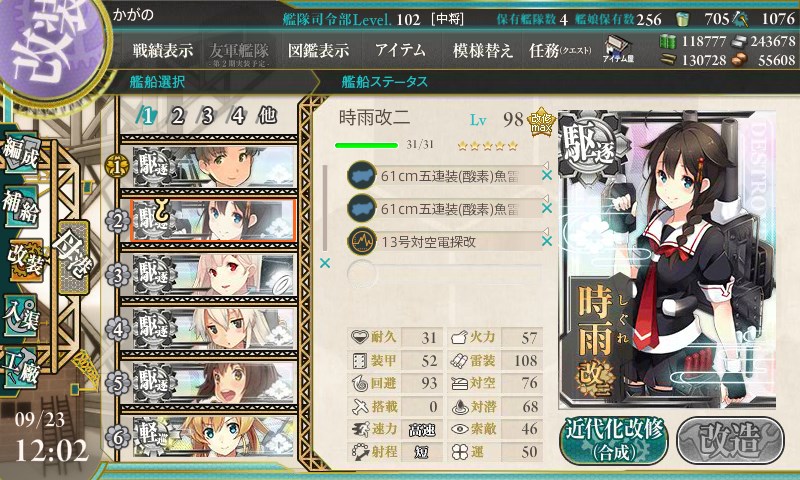Open the 編成 fleet organization side icon
The image size is (800, 480).
(x=20, y=153)
